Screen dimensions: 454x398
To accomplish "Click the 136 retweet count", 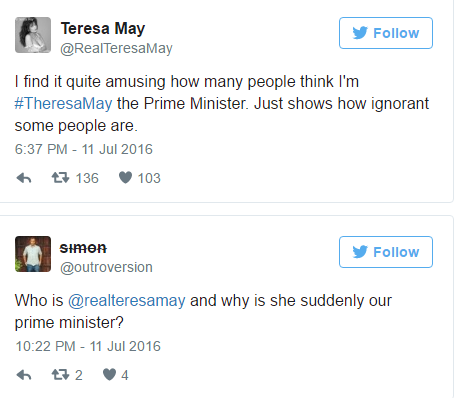I will coord(87,178).
